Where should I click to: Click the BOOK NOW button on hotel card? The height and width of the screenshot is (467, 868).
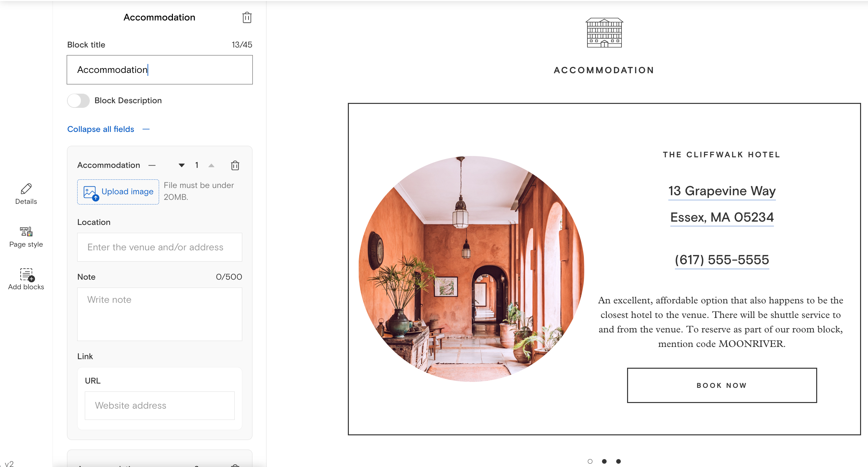(722, 385)
